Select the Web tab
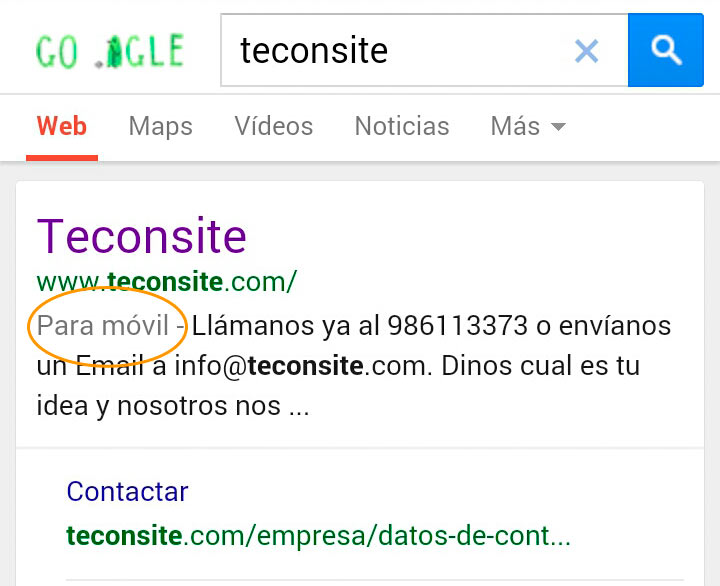Screen dimensions: 720x586 click(62, 126)
